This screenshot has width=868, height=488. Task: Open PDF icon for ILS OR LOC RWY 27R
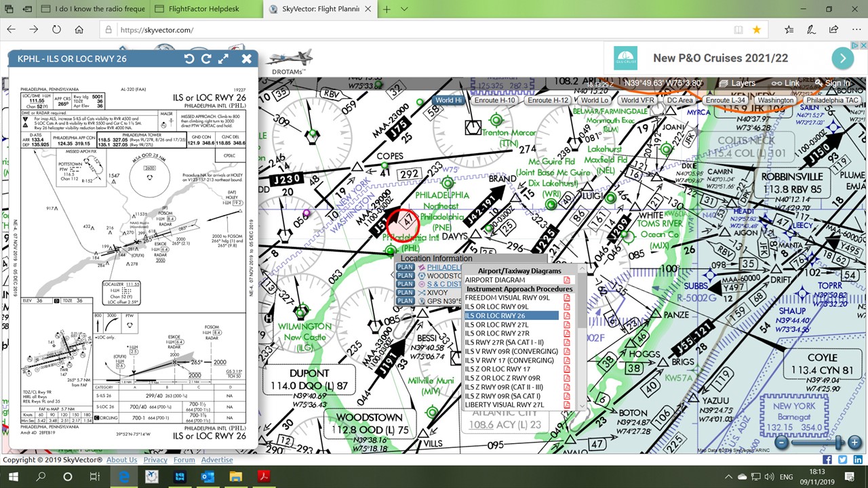pos(567,333)
